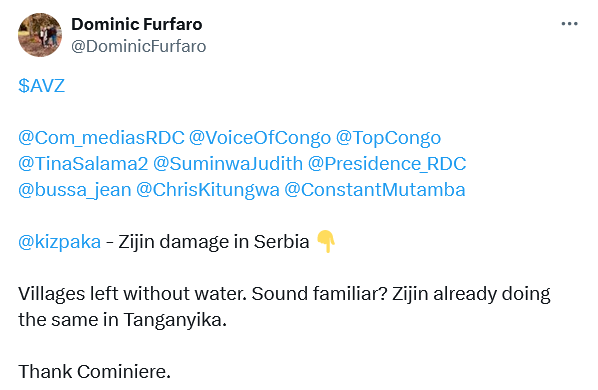Open Dominic Furfaro's profile picture
Viewport: 598px width, 390px height.
click(40, 35)
